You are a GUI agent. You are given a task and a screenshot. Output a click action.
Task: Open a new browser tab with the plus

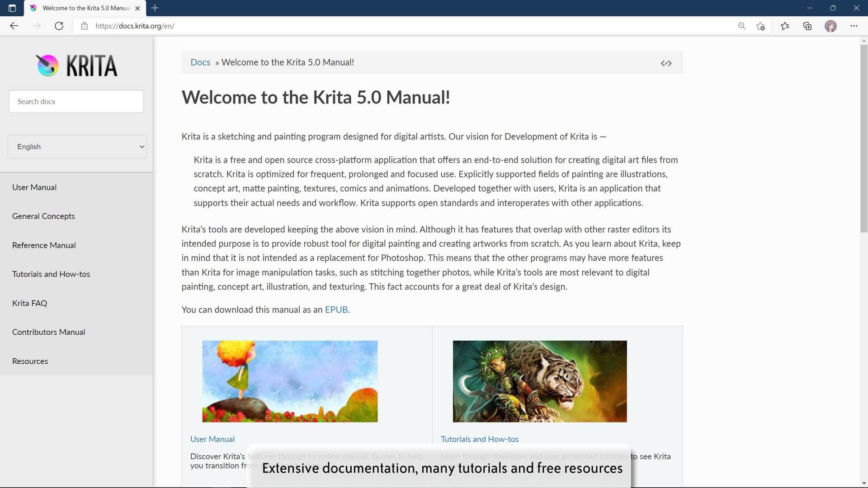[x=155, y=8]
